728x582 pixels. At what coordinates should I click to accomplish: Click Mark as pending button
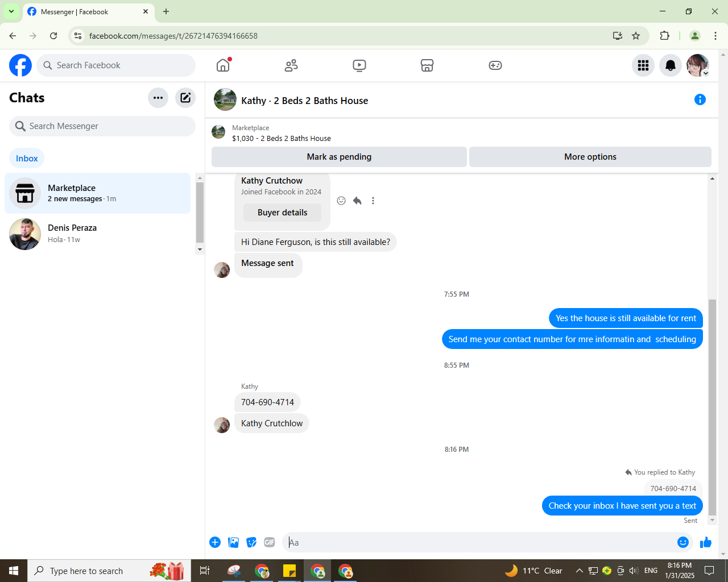(x=339, y=157)
